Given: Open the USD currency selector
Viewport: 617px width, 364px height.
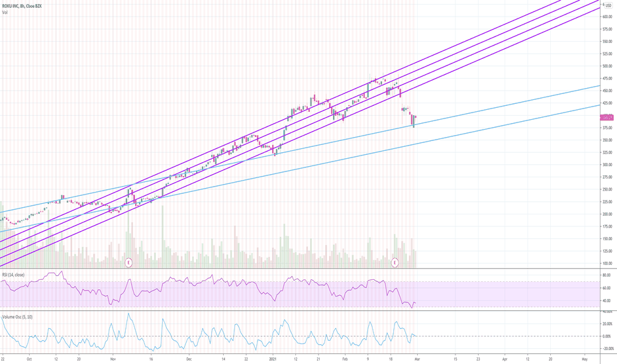Looking at the screenshot, I should coord(608,5).
